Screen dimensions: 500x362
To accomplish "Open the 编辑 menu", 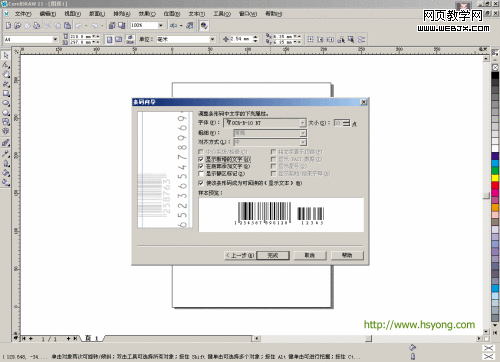I will 48,14.
